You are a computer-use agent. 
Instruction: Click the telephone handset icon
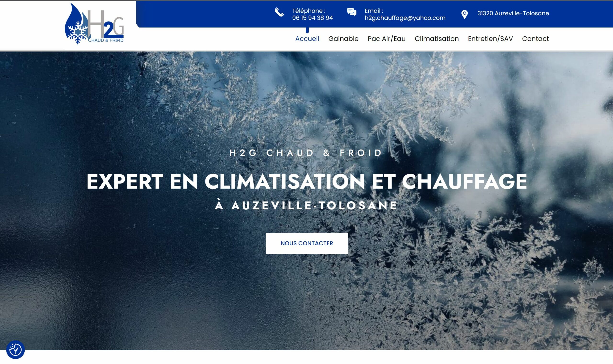[279, 12]
